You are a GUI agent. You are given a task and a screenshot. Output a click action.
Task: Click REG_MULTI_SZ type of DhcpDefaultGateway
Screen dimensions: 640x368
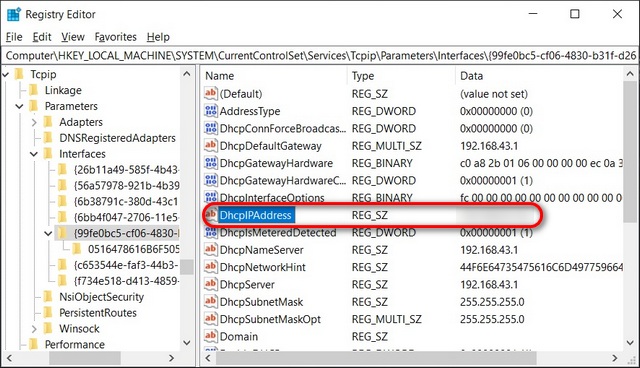[387, 146]
